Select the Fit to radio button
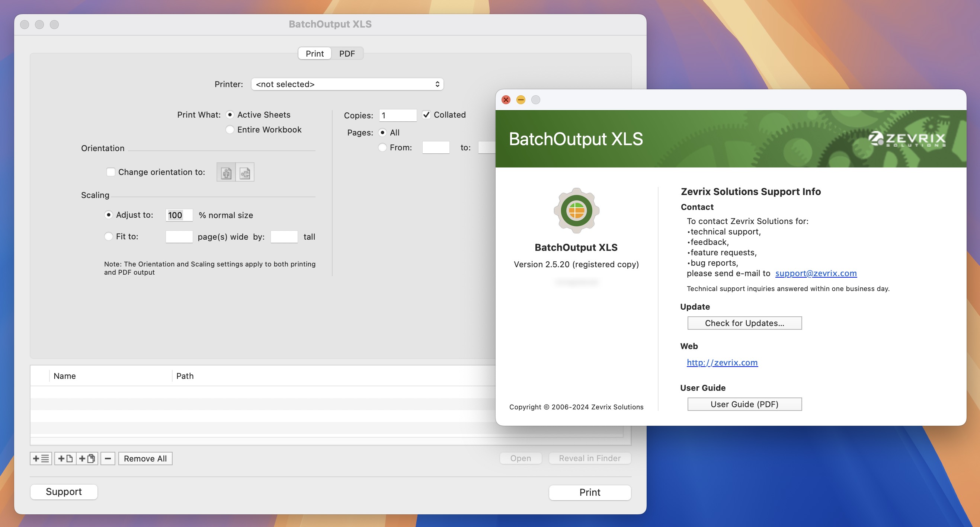The image size is (980, 527). point(108,236)
